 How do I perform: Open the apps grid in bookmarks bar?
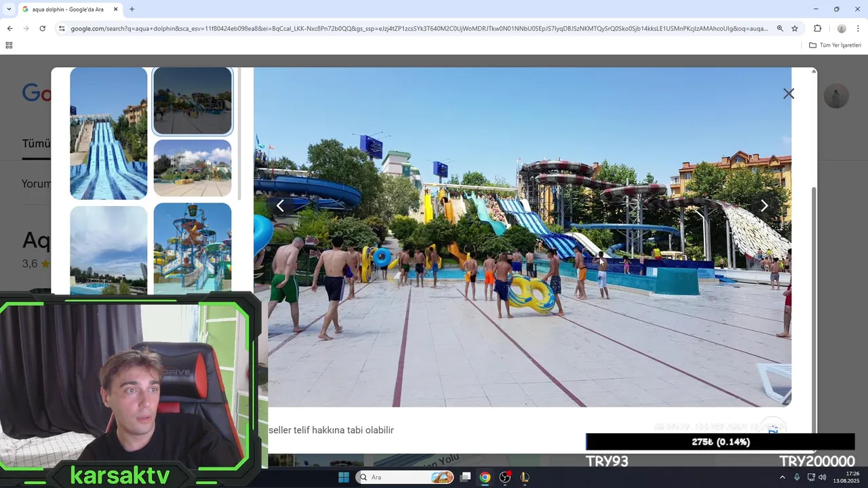pos(9,45)
